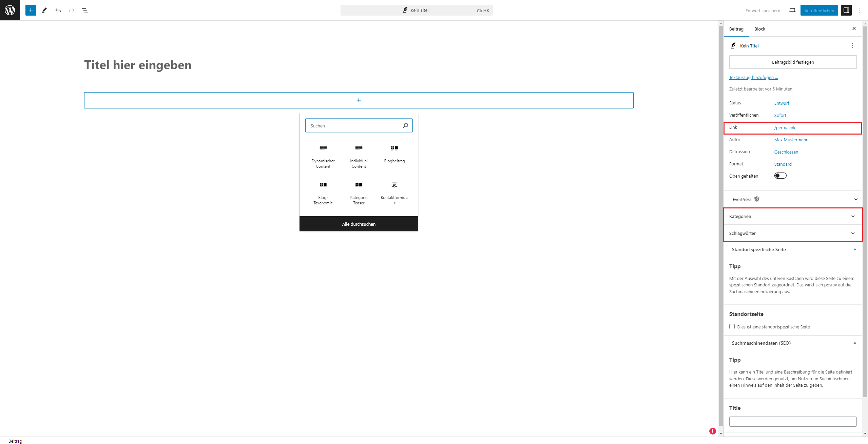Open the document overview list icon
The image size is (868, 444).
[85, 10]
